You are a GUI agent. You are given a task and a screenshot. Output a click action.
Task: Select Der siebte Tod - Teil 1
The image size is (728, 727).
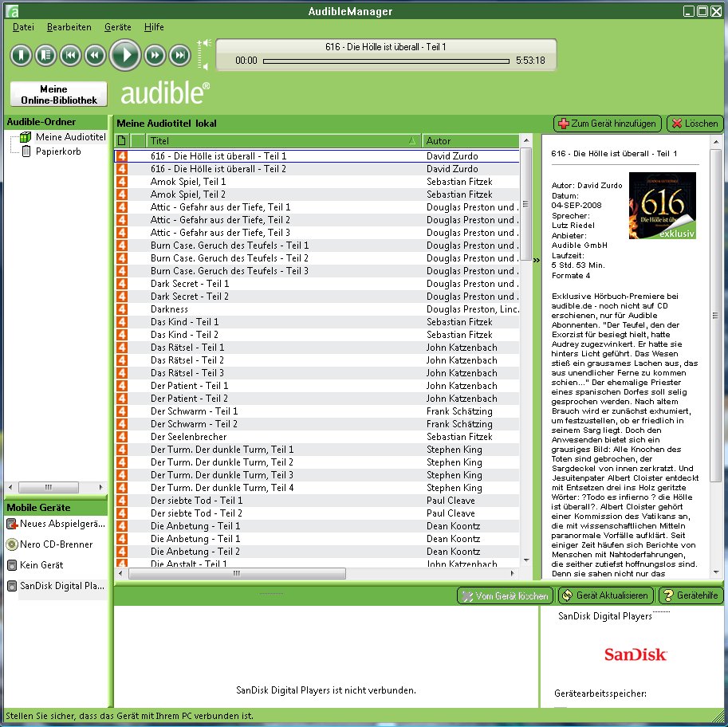pyautogui.click(x=317, y=501)
